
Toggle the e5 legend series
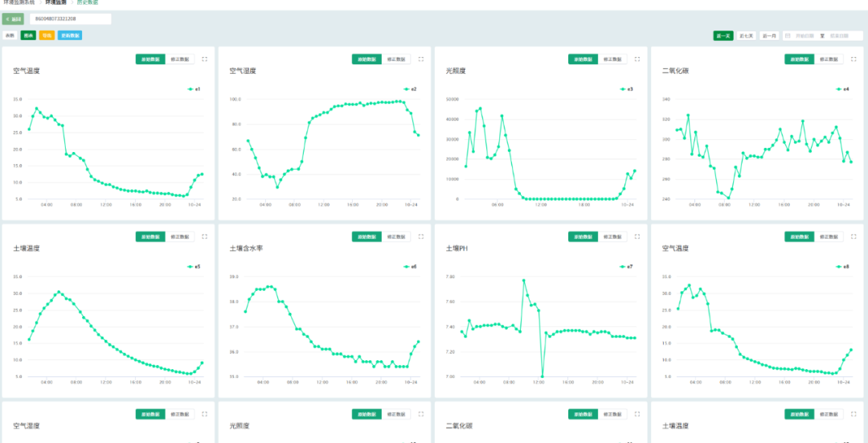(x=194, y=266)
